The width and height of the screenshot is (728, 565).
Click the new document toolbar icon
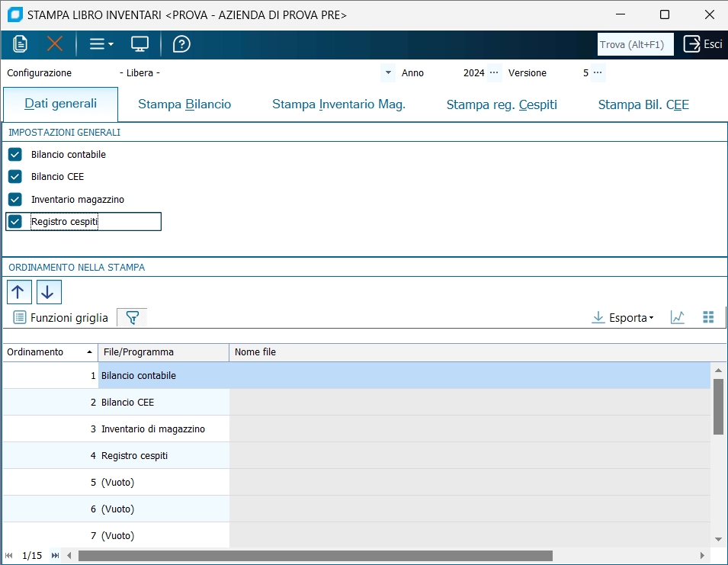21,44
